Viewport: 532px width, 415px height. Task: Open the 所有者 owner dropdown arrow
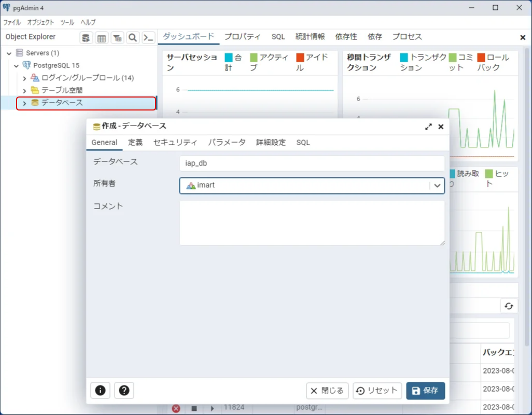pyautogui.click(x=437, y=185)
